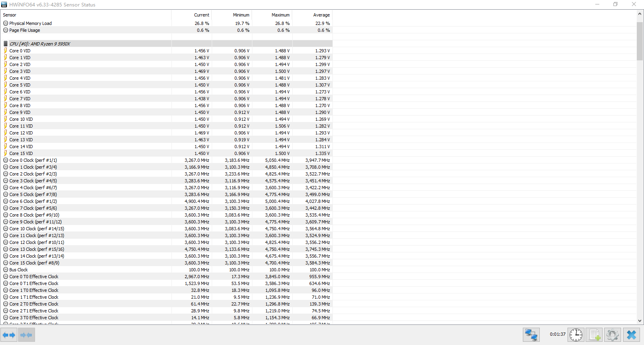
Task: Open sensor settings gear icon
Action: (613, 335)
